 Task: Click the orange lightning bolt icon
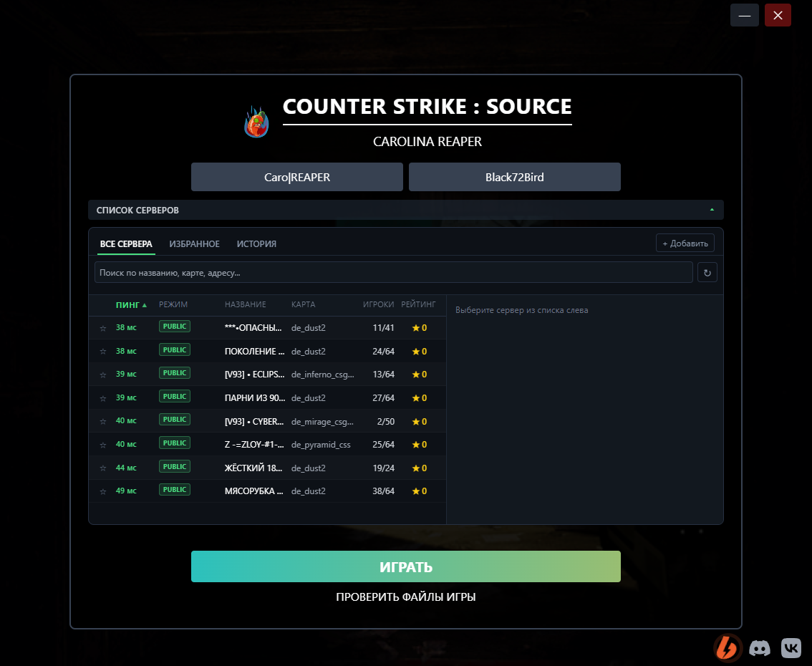(728, 648)
